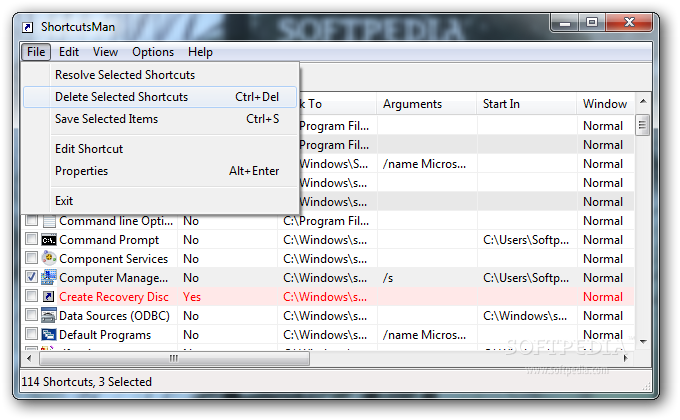
Task: Select the Create Recovery Disc name
Action: (x=114, y=297)
